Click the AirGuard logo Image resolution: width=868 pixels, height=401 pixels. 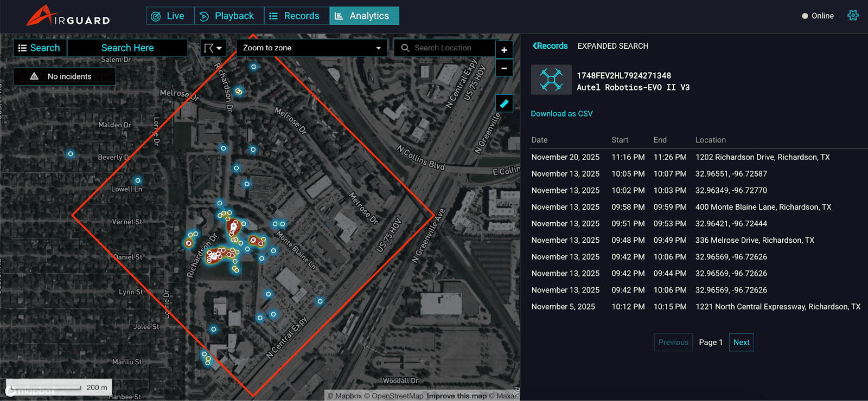pyautogui.click(x=68, y=16)
